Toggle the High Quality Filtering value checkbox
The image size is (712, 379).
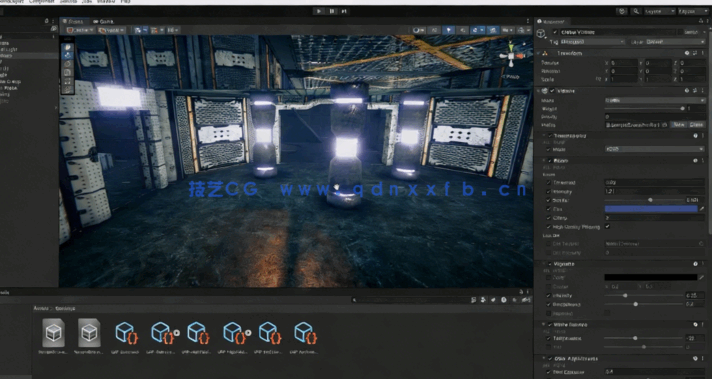(608, 226)
